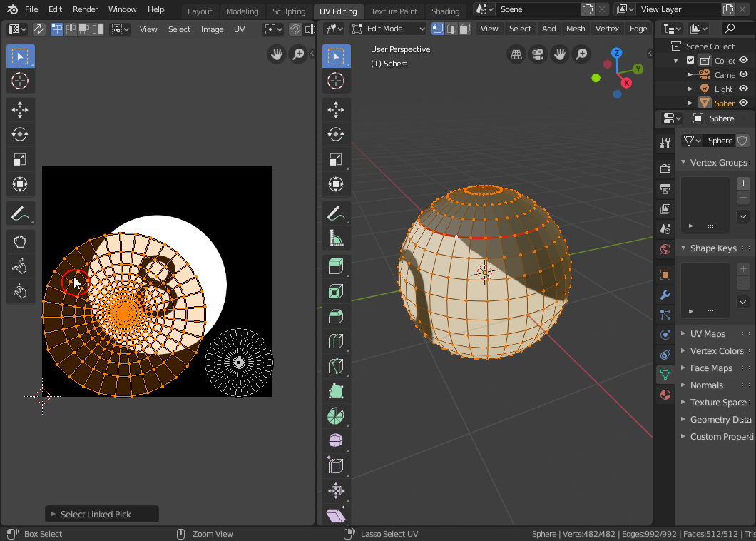Collapse the Vertex Groups panel
The height and width of the screenshot is (541, 756).
683,162
